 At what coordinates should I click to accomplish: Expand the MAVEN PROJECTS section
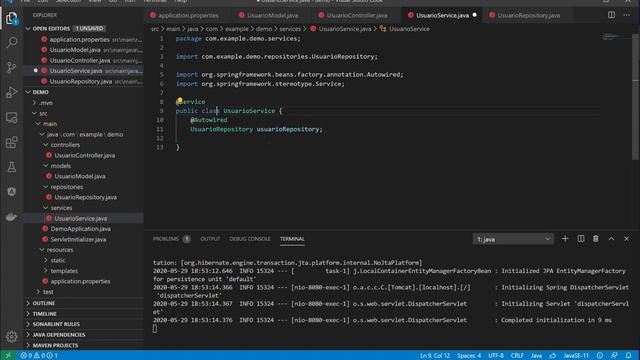coord(84,345)
